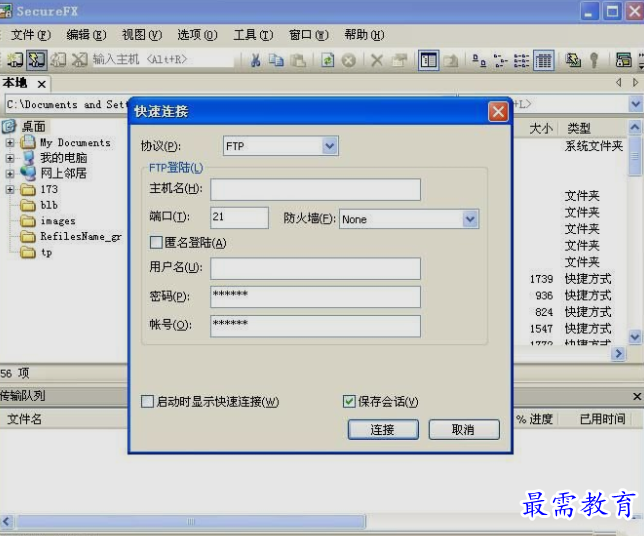Click the key agent toolbar icon
The height and width of the screenshot is (536, 644).
pyautogui.click(x=594, y=61)
